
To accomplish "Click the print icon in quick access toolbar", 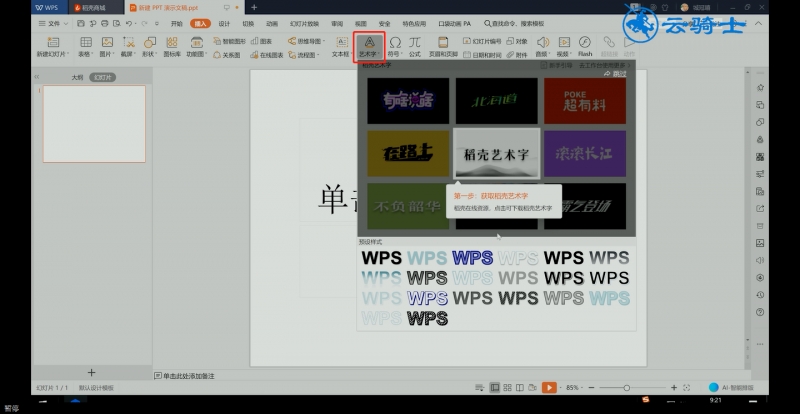I will pyautogui.click(x=105, y=23).
